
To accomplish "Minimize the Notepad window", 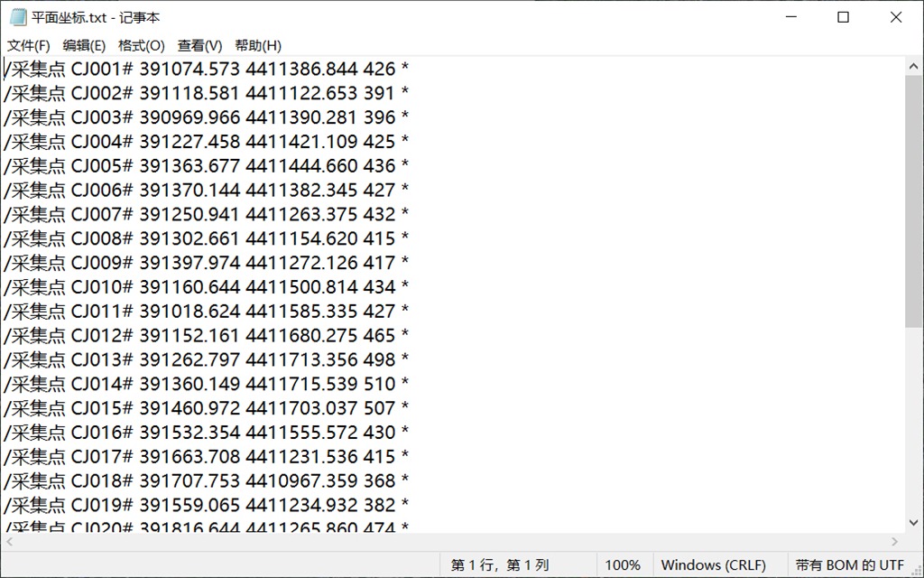I will pos(790,17).
